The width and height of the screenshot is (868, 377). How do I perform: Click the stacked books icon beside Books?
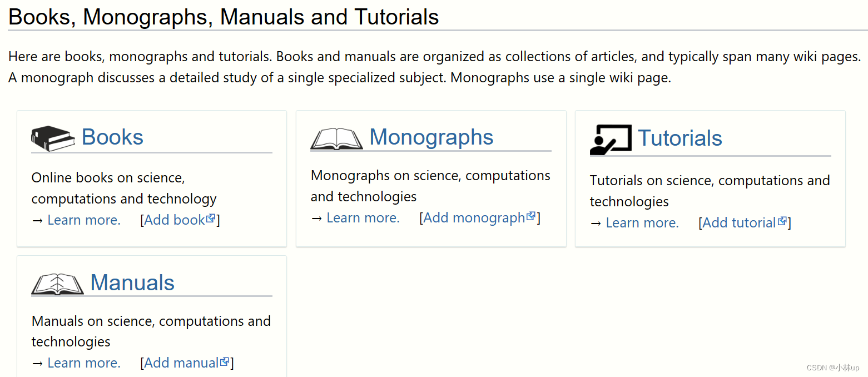click(x=53, y=137)
